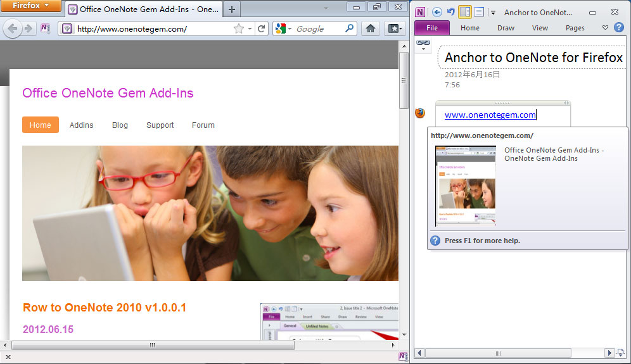
Task: Click the Firefox URL address field
Action: pyautogui.click(x=154, y=29)
